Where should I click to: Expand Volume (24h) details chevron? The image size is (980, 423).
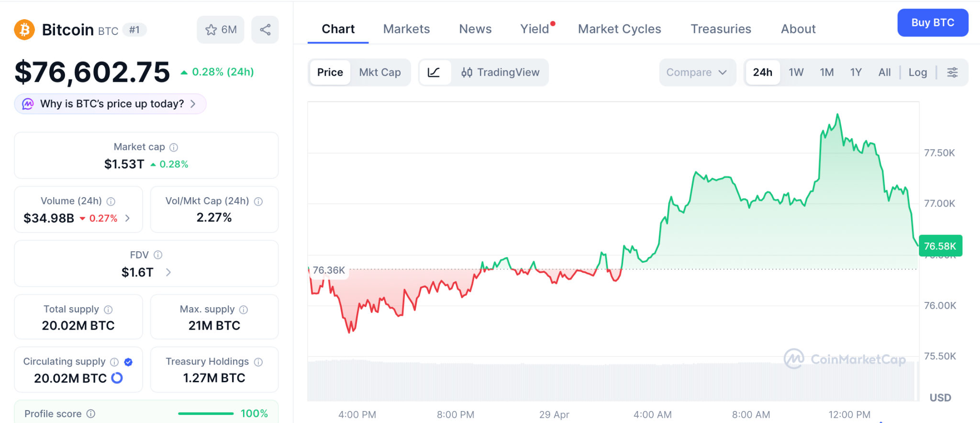[x=128, y=218]
